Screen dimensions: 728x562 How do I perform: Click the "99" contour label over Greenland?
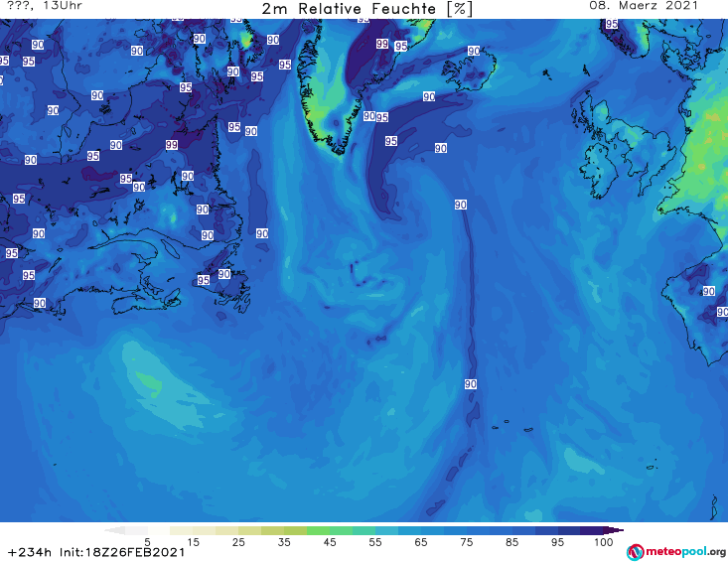382,44
